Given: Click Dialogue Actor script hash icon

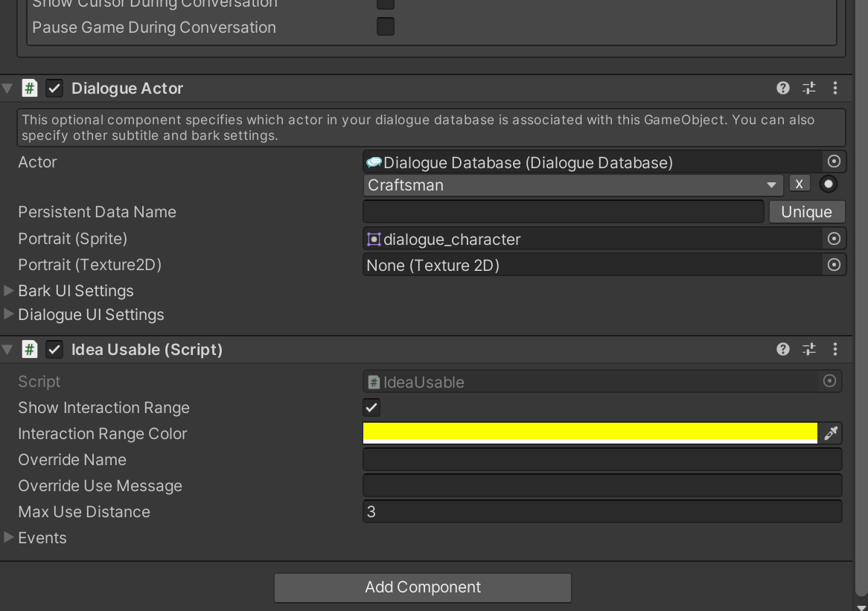Looking at the screenshot, I should [29, 88].
